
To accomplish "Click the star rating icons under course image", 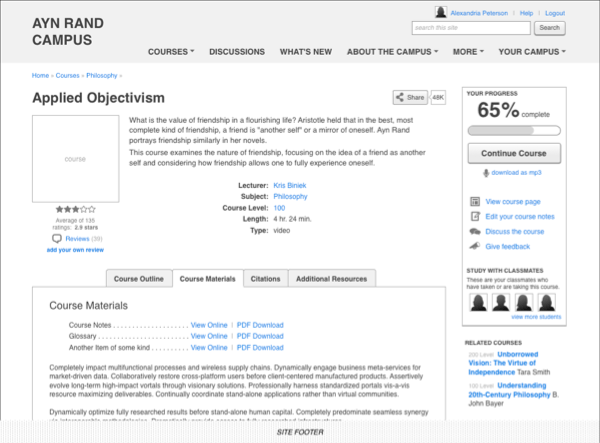I will pyautogui.click(x=75, y=209).
